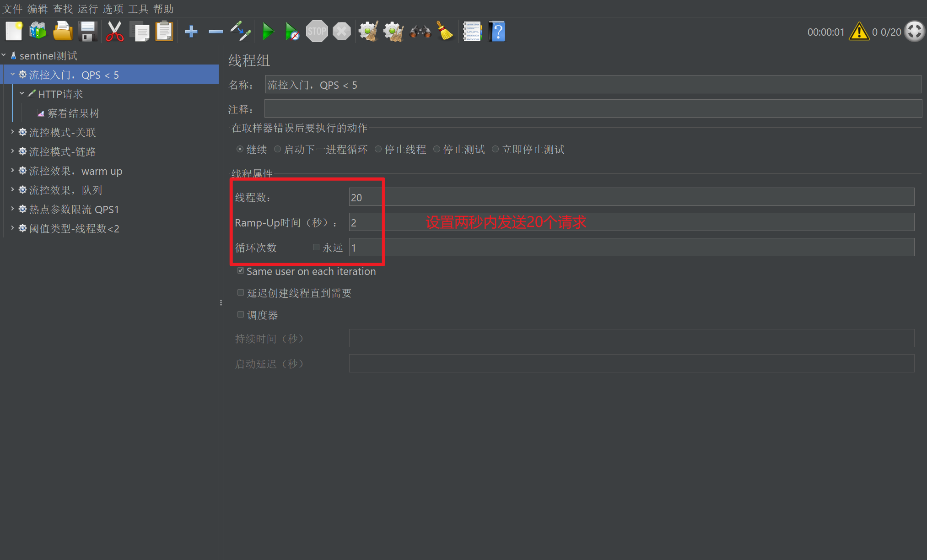Click the Cut scissors icon
Screen dimensions: 927x560
114,32
